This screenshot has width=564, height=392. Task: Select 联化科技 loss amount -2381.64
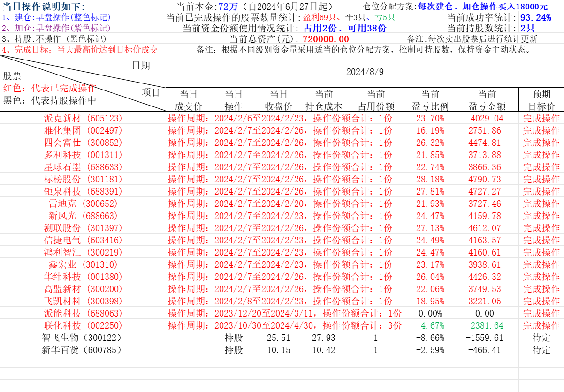tap(484, 325)
